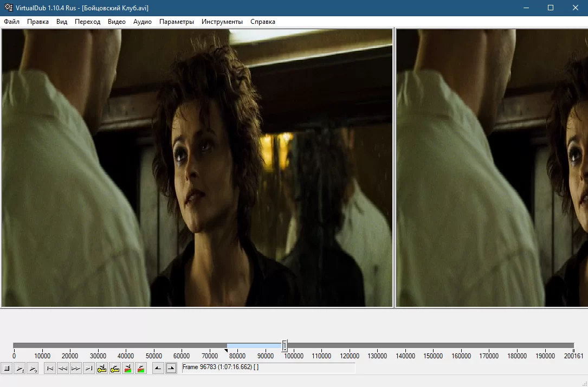Open the Видео menu
The height and width of the screenshot is (387, 588).
coord(117,22)
